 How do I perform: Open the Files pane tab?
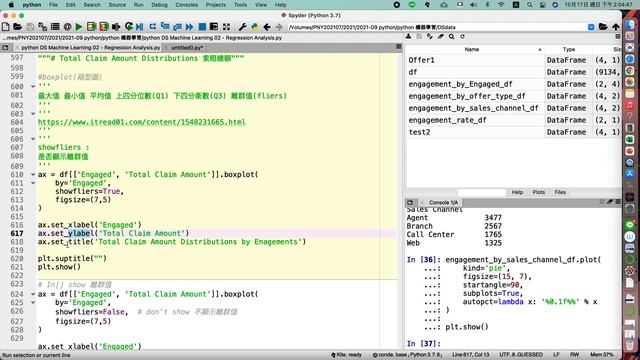(560, 192)
